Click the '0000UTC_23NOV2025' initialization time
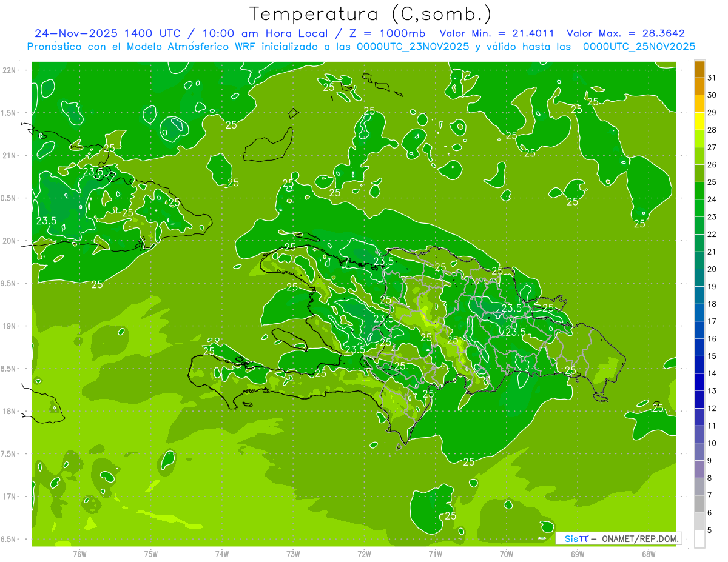 pos(413,47)
